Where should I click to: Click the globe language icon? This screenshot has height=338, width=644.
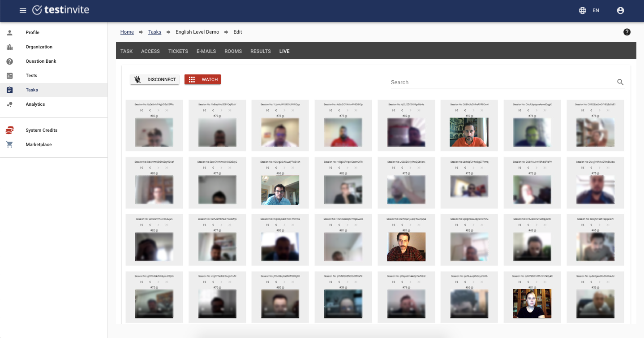pyautogui.click(x=583, y=10)
